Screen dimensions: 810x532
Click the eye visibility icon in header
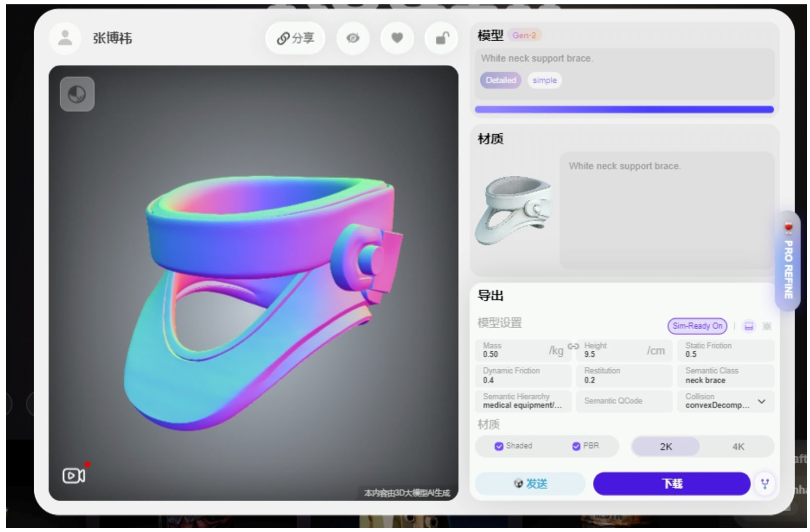353,38
